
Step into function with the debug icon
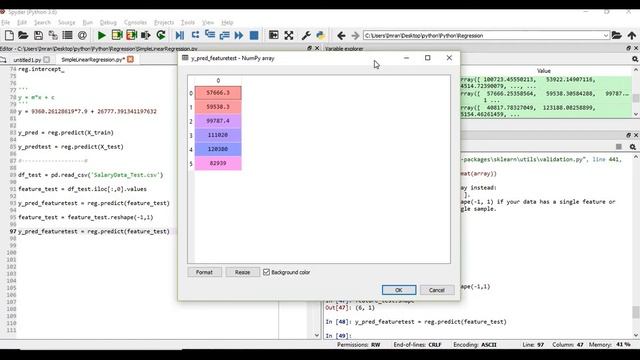[210, 36]
